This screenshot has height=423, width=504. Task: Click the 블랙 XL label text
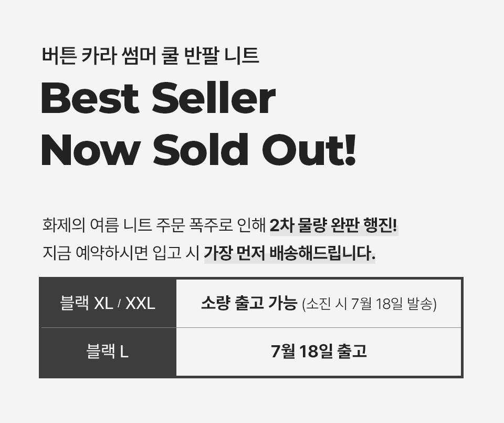tap(87, 303)
